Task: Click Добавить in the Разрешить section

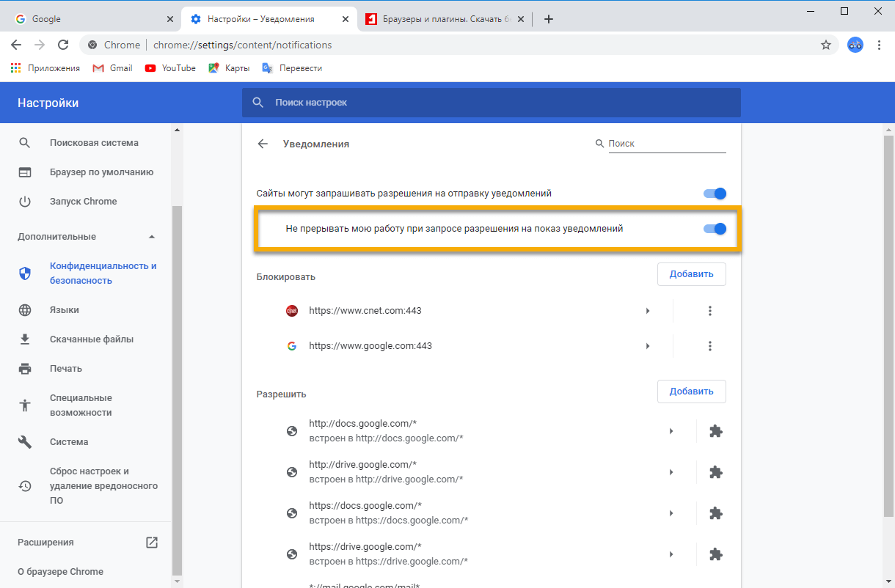Action: click(x=691, y=392)
